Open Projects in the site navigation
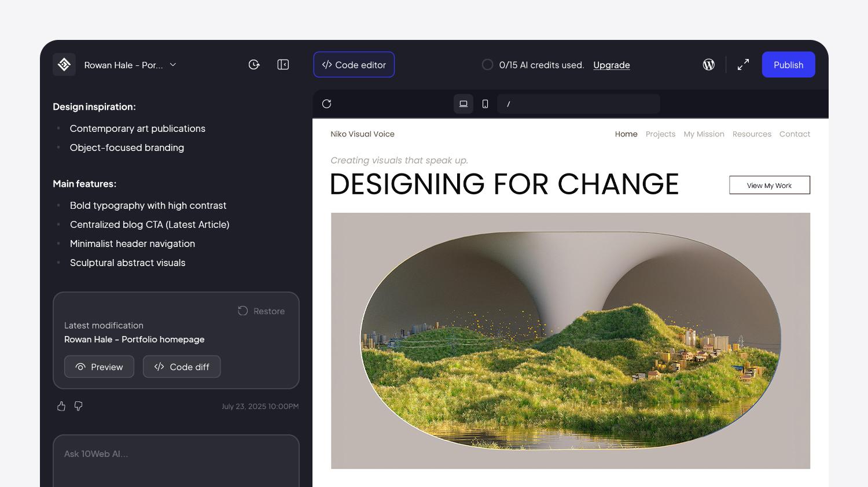 660,134
